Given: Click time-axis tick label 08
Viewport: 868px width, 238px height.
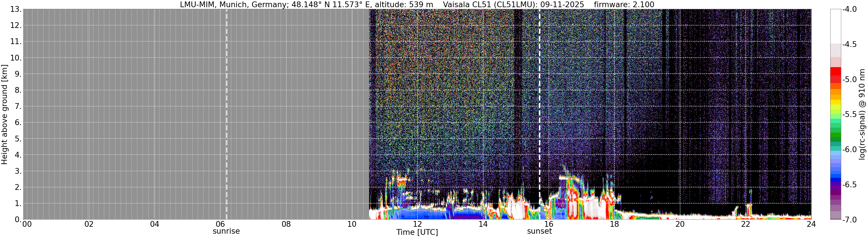Looking at the screenshot, I should click(286, 224).
